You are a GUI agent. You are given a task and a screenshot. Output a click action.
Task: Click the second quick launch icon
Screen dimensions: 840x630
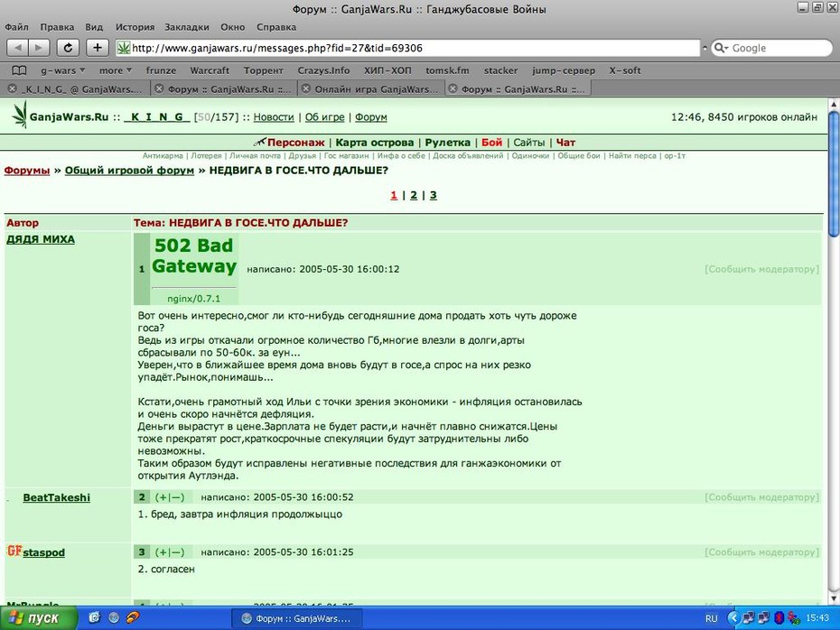114,617
